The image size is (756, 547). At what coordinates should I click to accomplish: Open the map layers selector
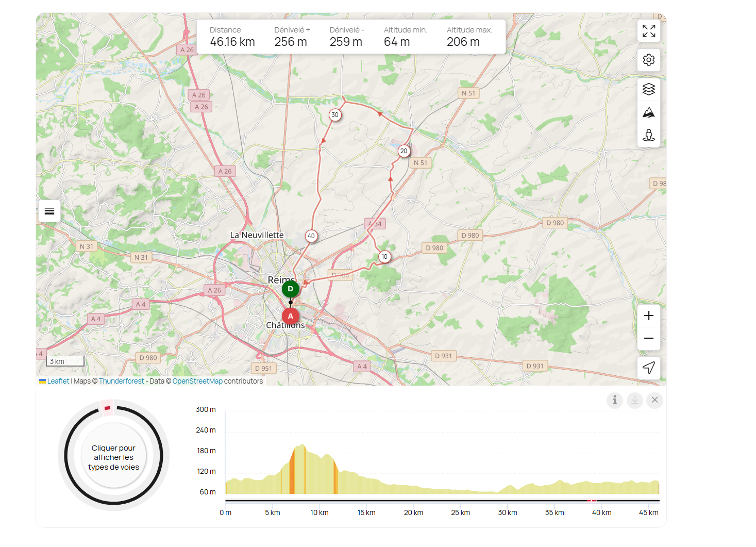click(648, 90)
